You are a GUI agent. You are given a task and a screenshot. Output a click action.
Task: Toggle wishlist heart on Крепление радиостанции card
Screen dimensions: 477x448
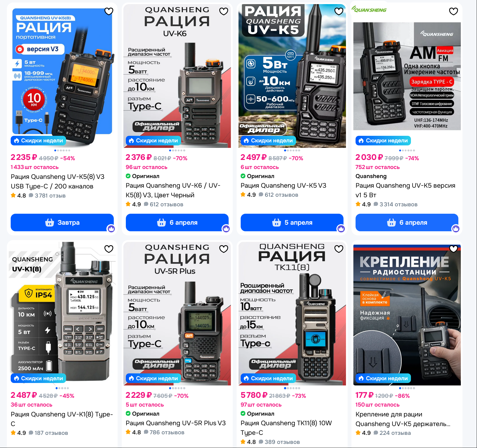453,249
